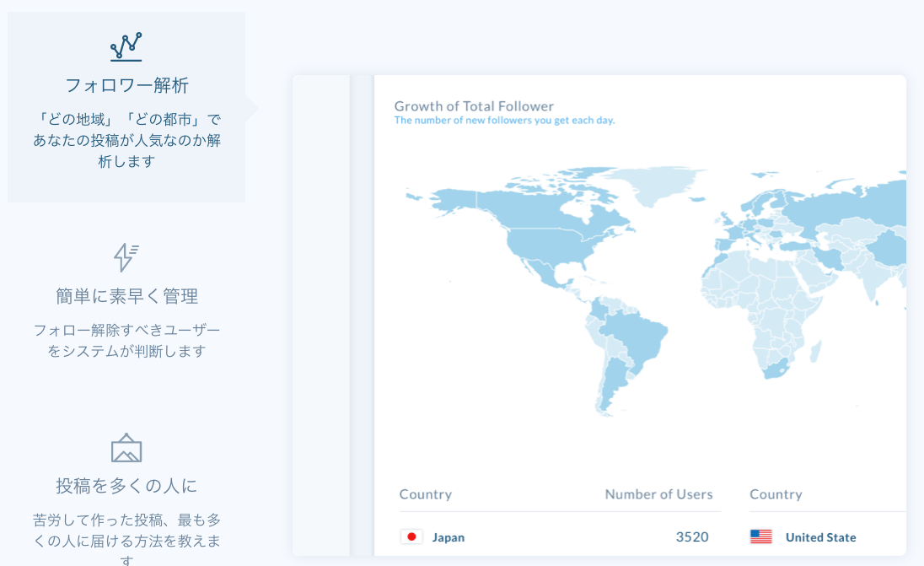Click the lightning bolt quick-management icon
Image resolution: width=924 pixels, height=566 pixels.
pyautogui.click(x=126, y=256)
